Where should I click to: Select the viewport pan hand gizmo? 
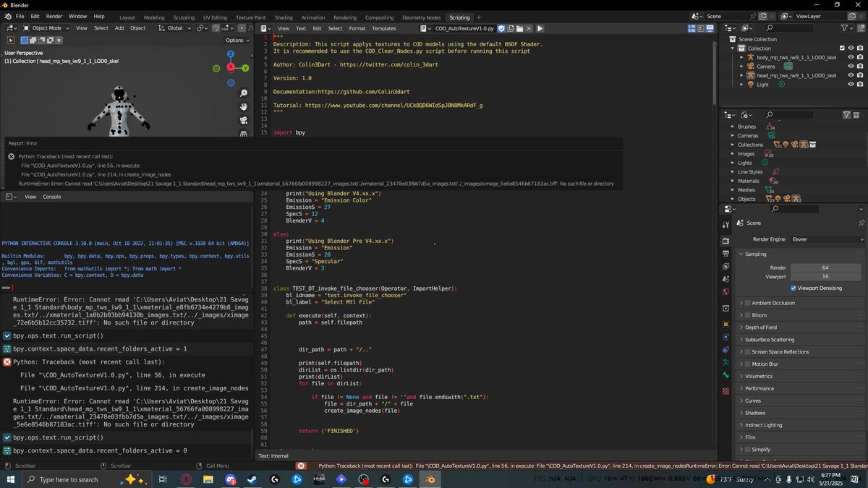click(x=244, y=107)
